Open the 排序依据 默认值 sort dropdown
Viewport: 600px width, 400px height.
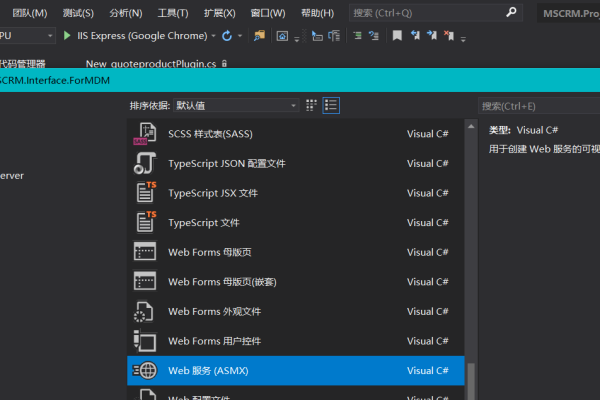236,106
